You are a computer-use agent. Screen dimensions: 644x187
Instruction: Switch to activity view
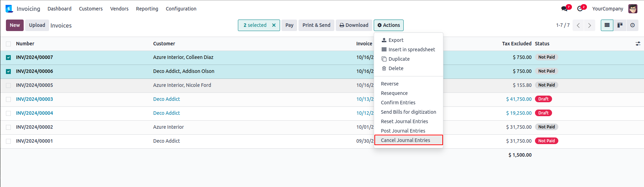point(632,25)
